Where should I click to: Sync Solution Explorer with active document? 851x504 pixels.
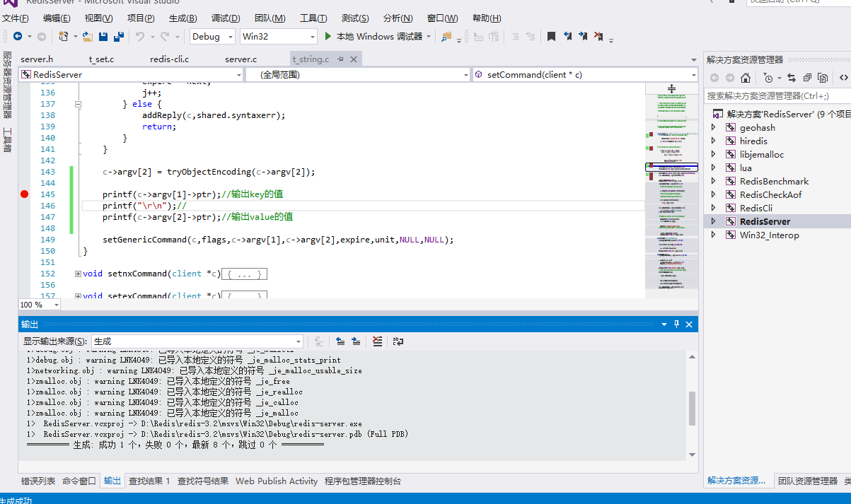click(790, 78)
